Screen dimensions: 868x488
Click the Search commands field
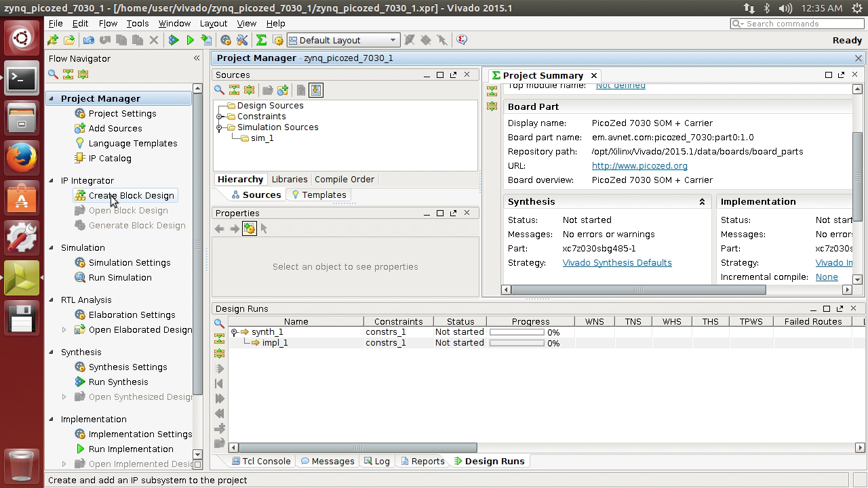pos(797,23)
